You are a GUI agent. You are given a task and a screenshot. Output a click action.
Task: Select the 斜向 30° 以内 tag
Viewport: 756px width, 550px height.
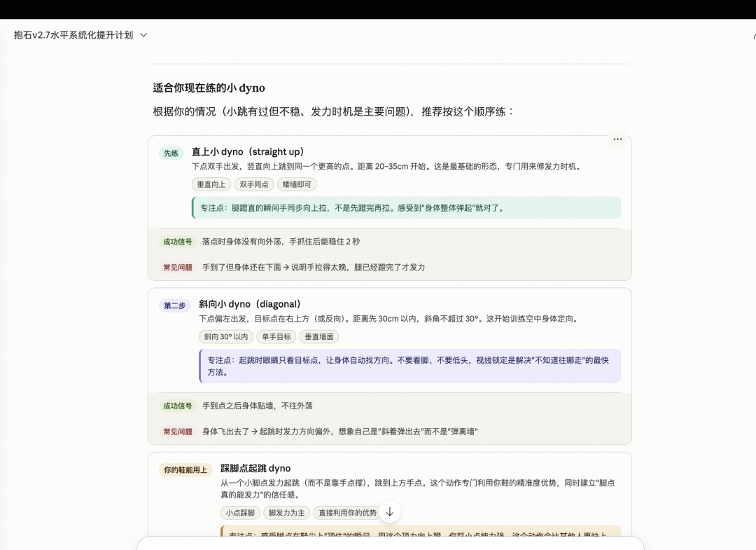[x=225, y=337]
